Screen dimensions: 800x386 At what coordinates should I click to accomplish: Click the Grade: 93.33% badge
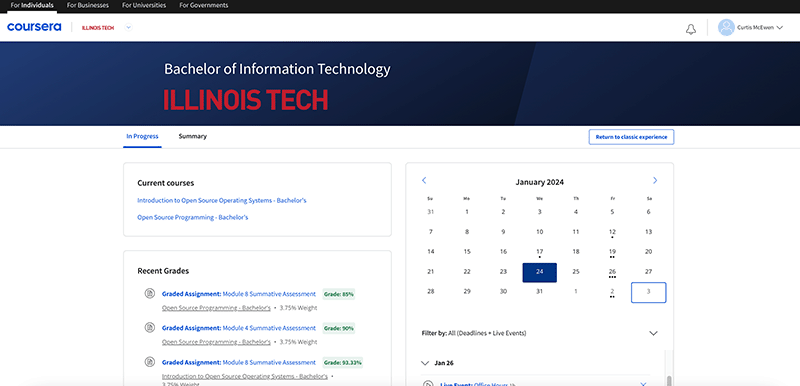[x=342, y=363]
